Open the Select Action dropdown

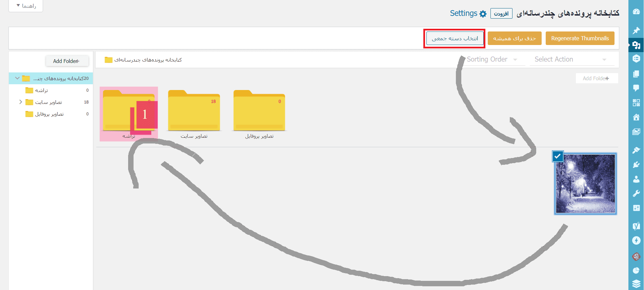[570, 60]
